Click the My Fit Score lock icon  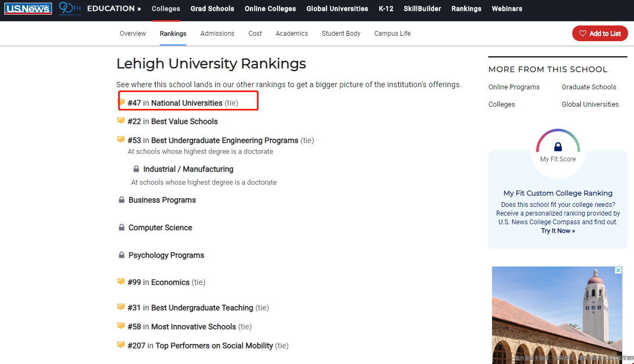pyautogui.click(x=558, y=147)
